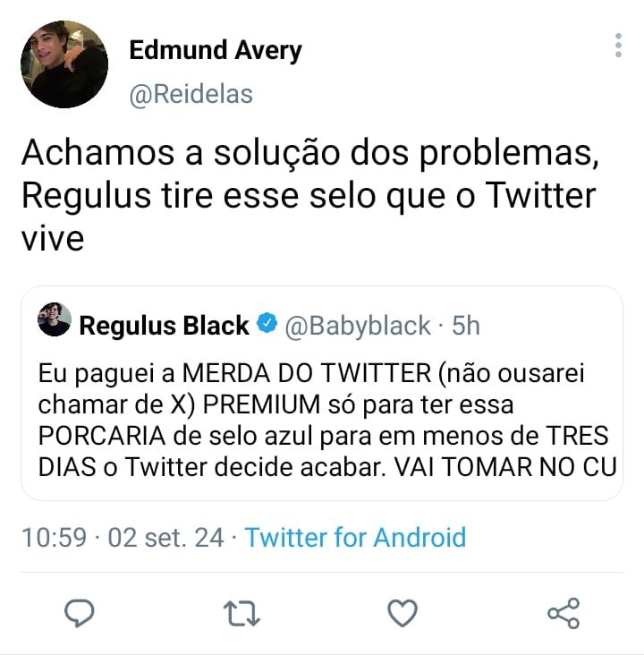Open Edmund Avery's profile picture
The width and height of the screenshot is (644, 655).
64,64
